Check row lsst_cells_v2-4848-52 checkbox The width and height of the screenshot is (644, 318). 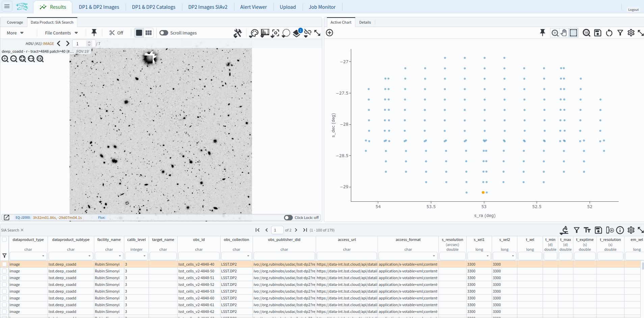click(4, 285)
